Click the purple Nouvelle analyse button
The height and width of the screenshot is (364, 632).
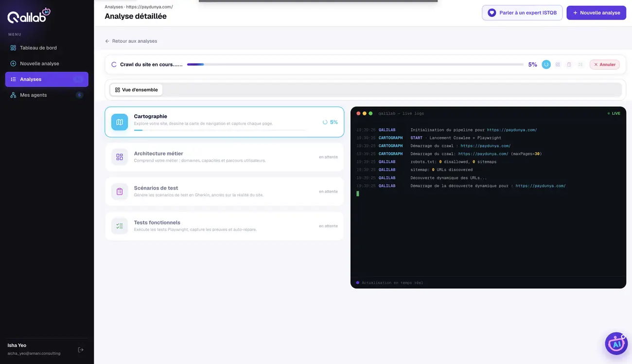click(596, 13)
